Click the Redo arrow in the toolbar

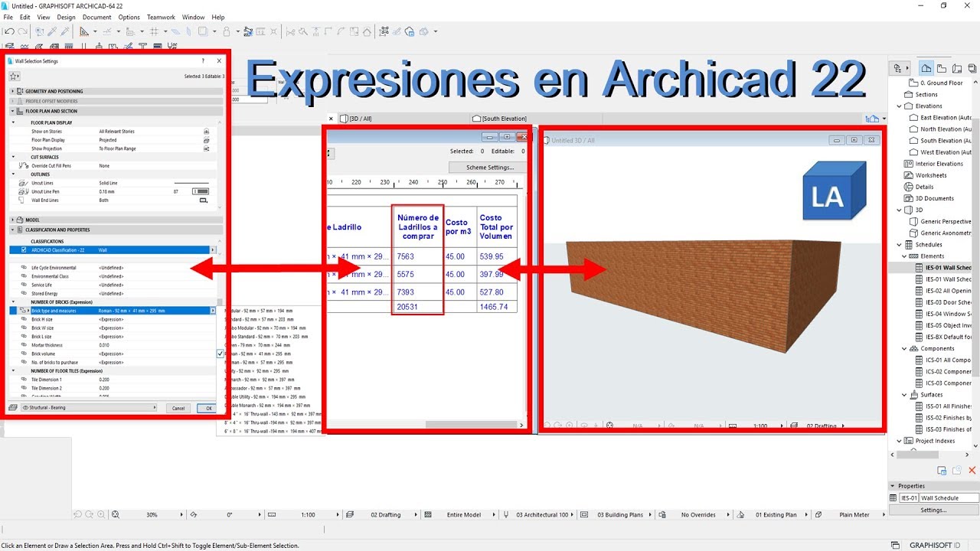(x=23, y=32)
